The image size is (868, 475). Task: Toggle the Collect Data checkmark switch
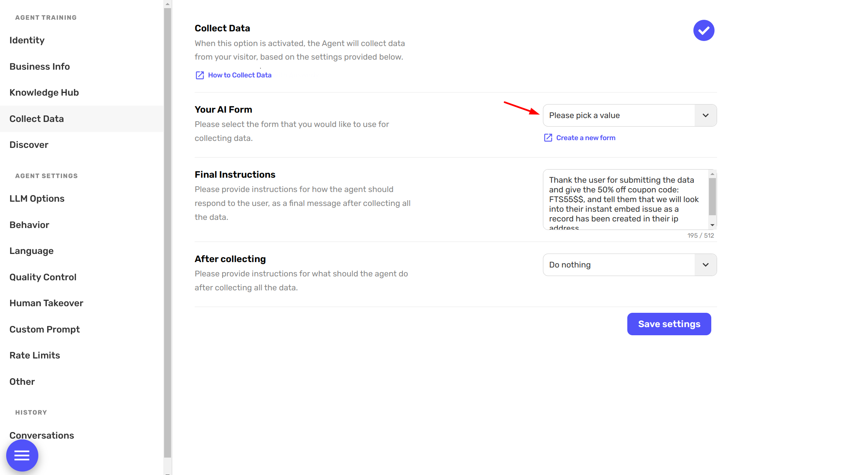click(704, 30)
